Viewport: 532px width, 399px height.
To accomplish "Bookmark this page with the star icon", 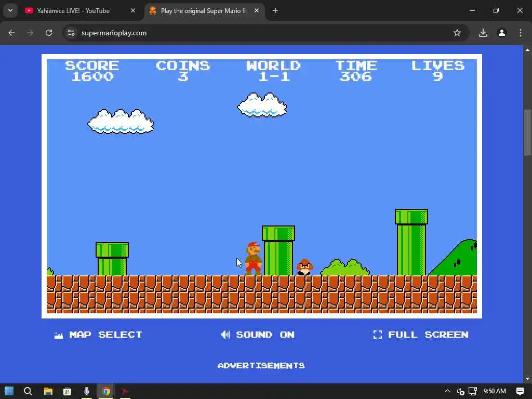I will (x=457, y=33).
